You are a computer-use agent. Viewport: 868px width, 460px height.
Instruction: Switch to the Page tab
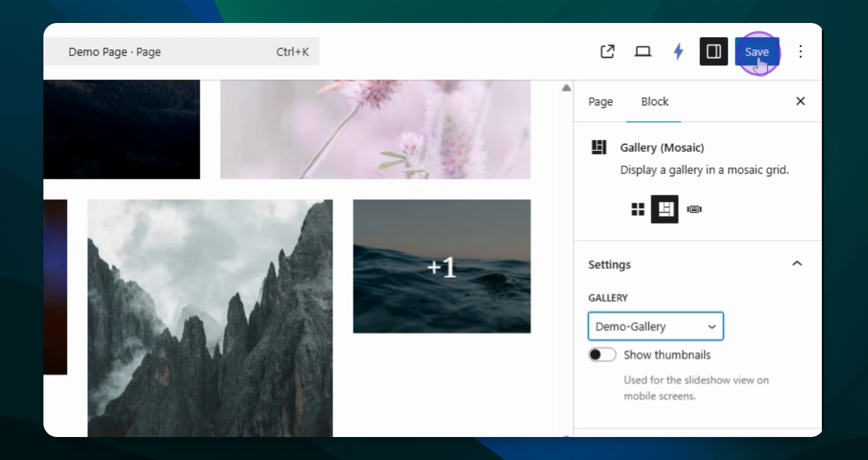point(601,102)
